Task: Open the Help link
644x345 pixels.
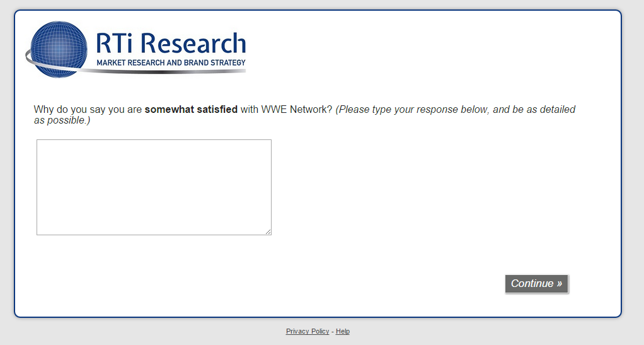Action: click(343, 331)
